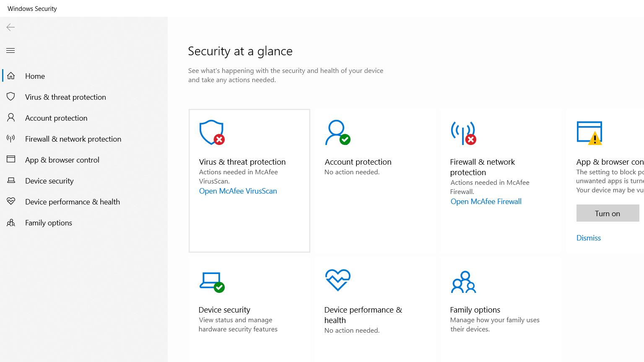Click the Device performance heart icon in sidebar
Screen dimensions: 644x362
point(11,202)
